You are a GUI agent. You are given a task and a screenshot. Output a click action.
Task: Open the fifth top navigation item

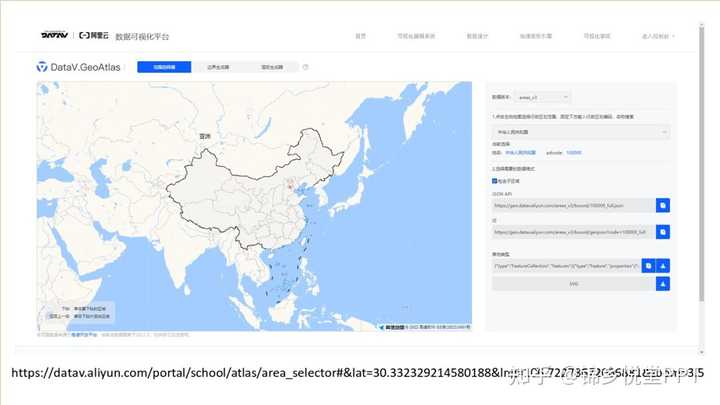pos(597,36)
